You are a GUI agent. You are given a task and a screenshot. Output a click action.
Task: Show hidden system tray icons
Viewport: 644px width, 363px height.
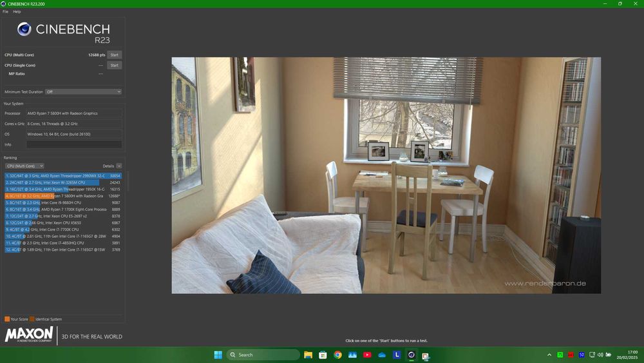coord(549,355)
